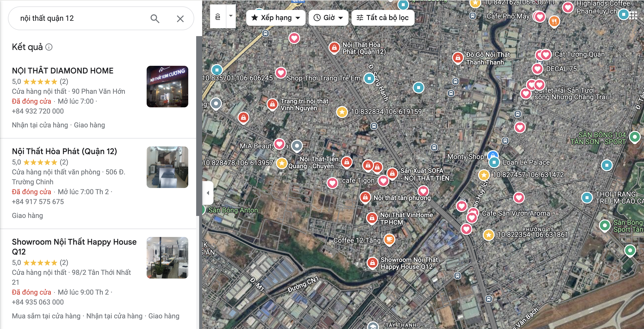Select the Sản Xuất SOFA map pin

point(392,173)
